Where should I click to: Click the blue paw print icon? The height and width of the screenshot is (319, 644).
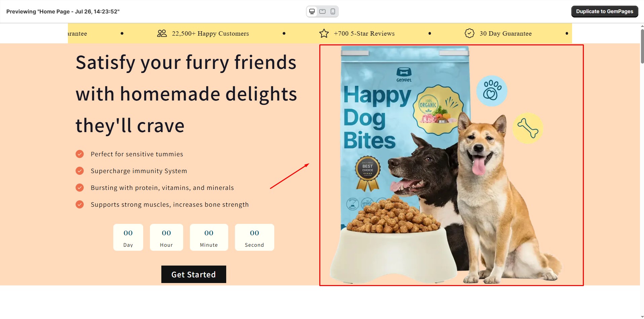click(x=492, y=91)
